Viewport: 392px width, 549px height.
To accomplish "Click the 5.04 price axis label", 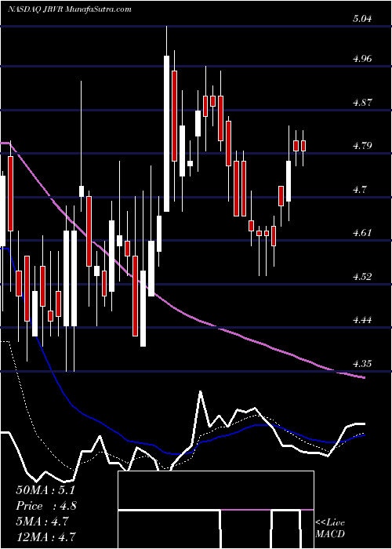I will click(362, 19).
